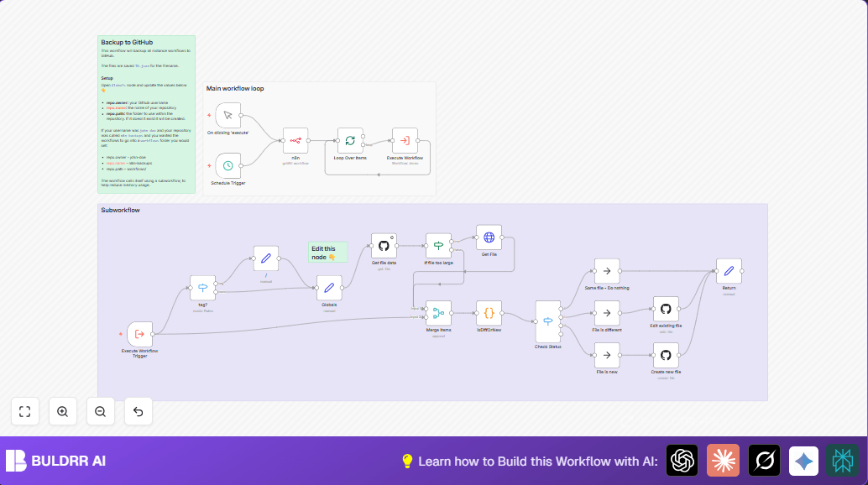Viewport: 868px width, 485px height.
Task: Click the fit-to-view canvas button
Action: click(25, 411)
